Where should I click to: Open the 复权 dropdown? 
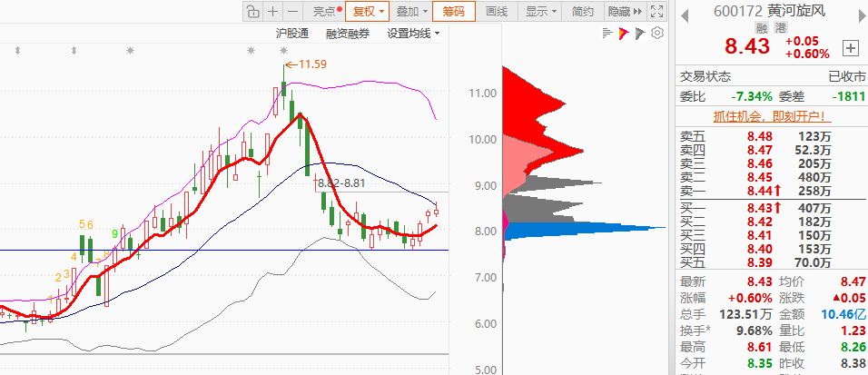coord(368,11)
